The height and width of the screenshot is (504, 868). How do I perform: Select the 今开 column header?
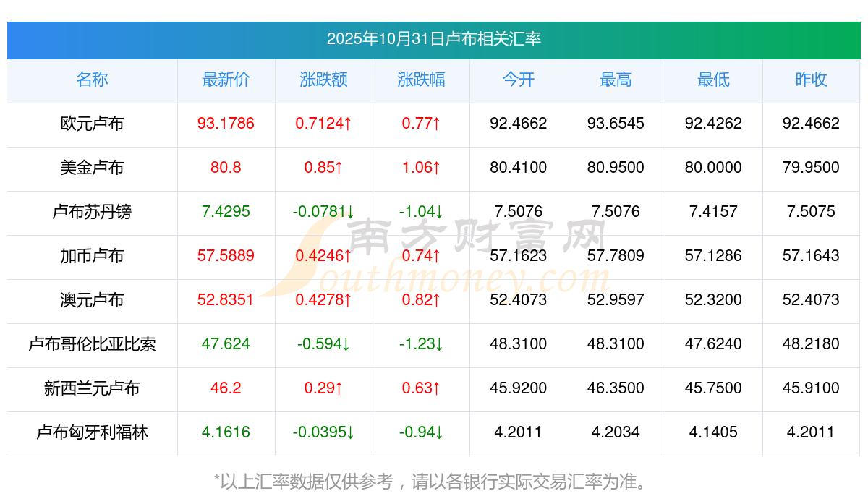coord(519,80)
